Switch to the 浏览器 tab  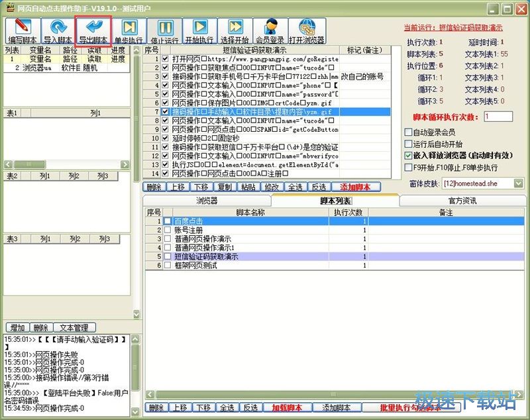pyautogui.click(x=207, y=201)
